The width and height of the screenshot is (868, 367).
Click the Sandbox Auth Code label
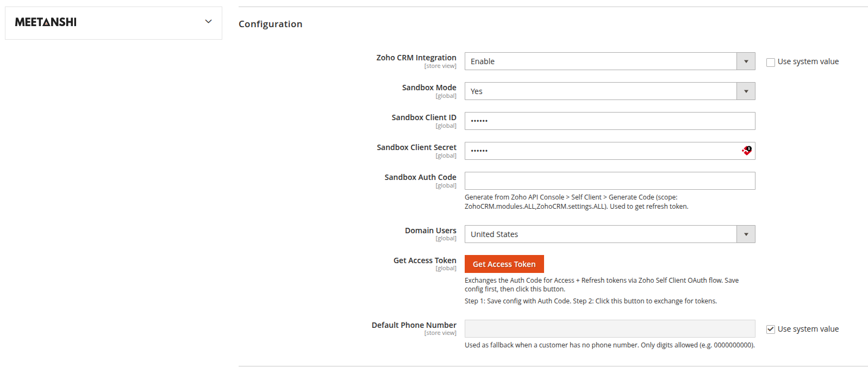pyautogui.click(x=420, y=177)
